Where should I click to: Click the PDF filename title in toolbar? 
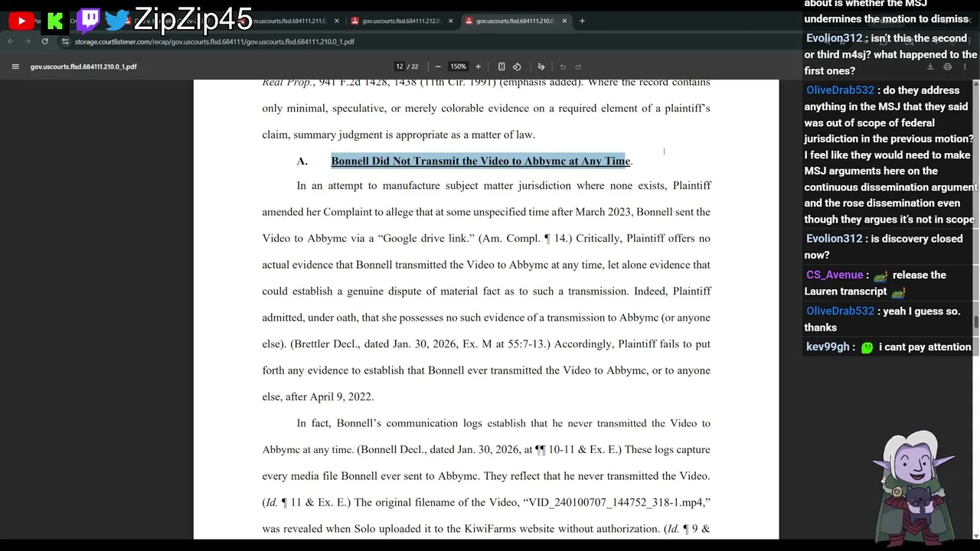(x=83, y=67)
